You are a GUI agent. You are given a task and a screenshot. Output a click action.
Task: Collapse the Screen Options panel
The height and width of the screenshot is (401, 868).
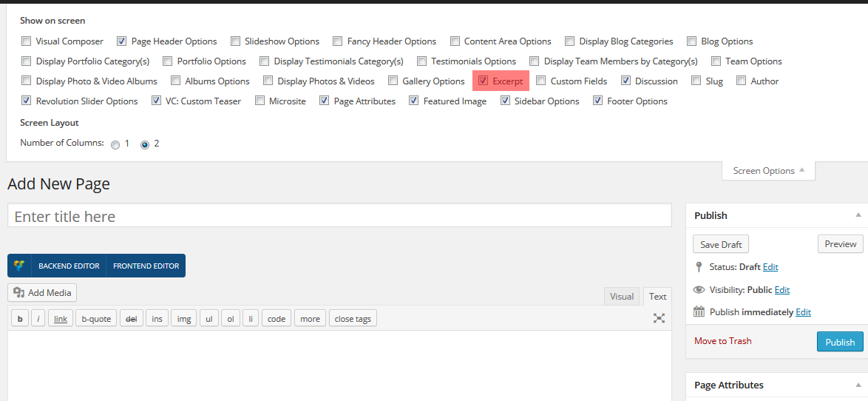(768, 171)
